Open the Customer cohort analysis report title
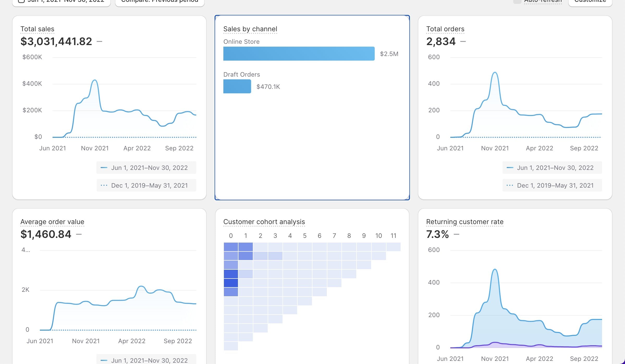 tap(264, 222)
